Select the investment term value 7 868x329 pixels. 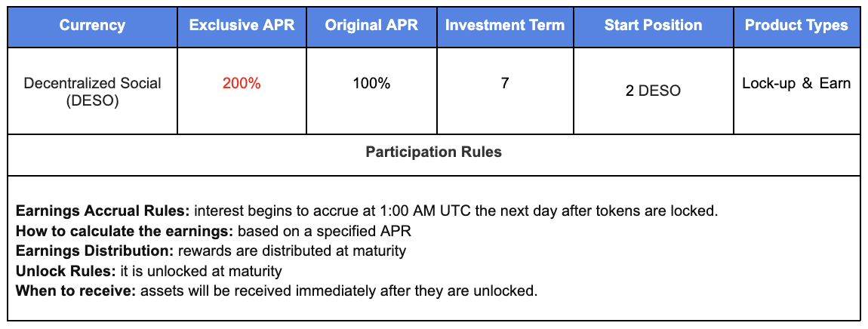pyautogui.click(x=505, y=83)
